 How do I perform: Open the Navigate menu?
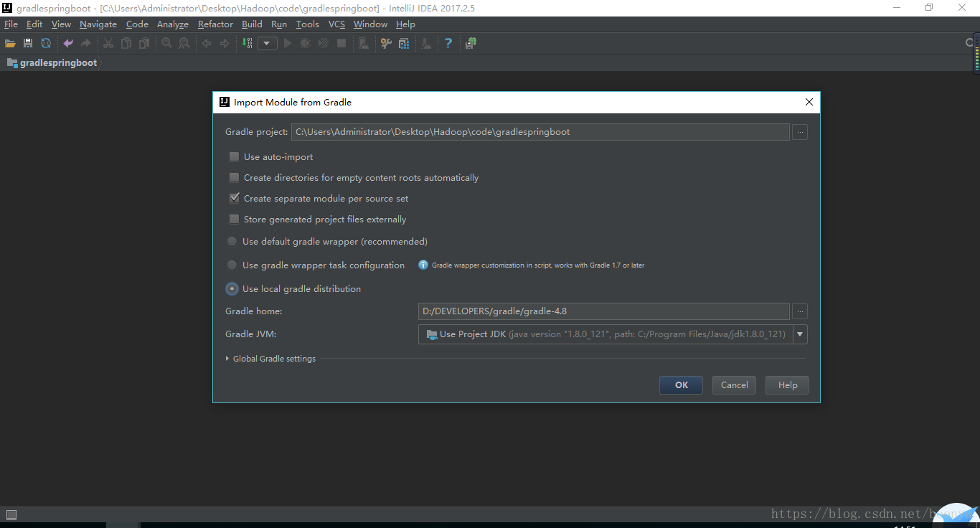(x=98, y=24)
